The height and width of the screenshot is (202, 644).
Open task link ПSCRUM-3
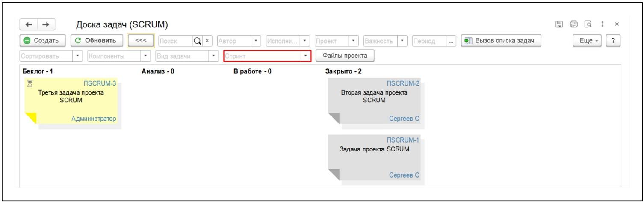coord(100,83)
